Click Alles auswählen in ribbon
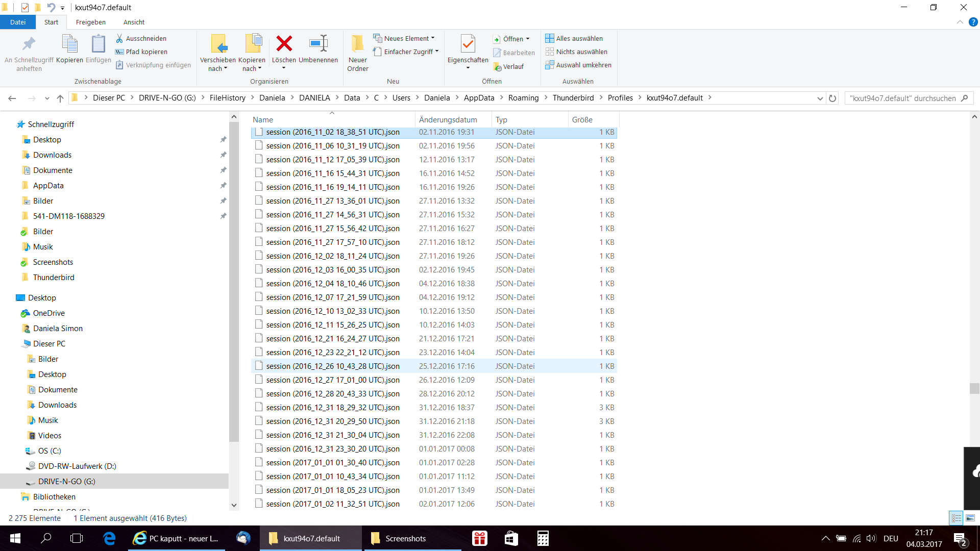 click(x=574, y=38)
